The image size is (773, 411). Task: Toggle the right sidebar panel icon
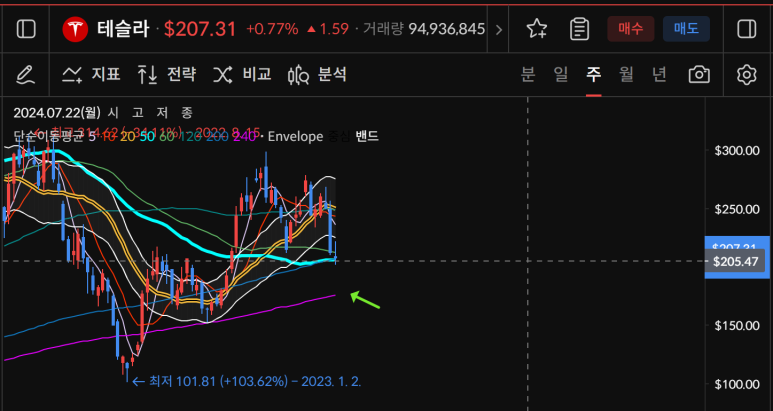click(x=746, y=29)
